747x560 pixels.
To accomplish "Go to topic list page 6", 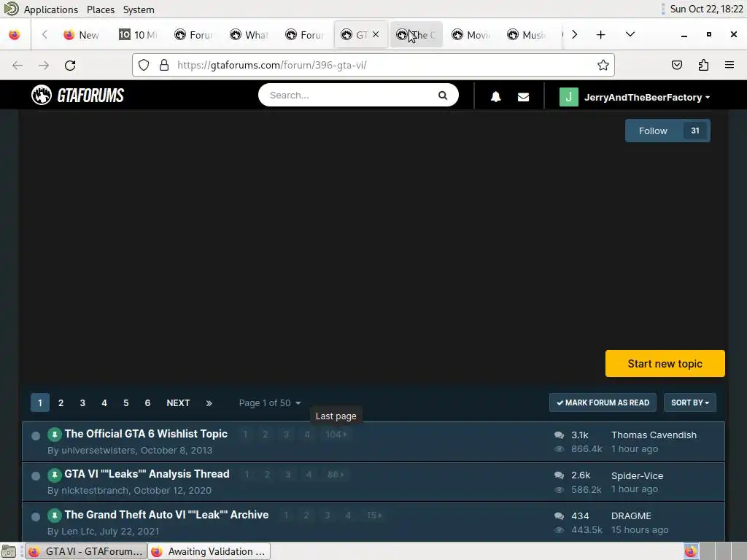I will pyautogui.click(x=147, y=402).
